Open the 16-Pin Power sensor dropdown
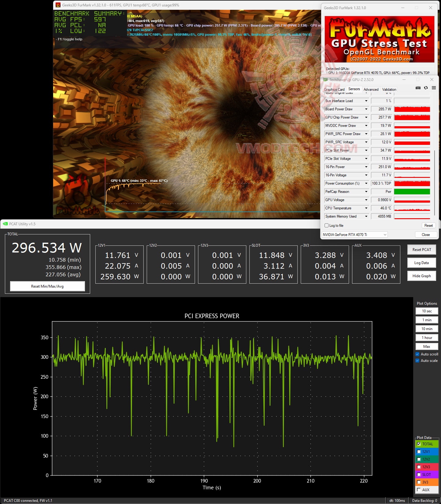The height and width of the screenshot is (504, 441). click(x=366, y=167)
